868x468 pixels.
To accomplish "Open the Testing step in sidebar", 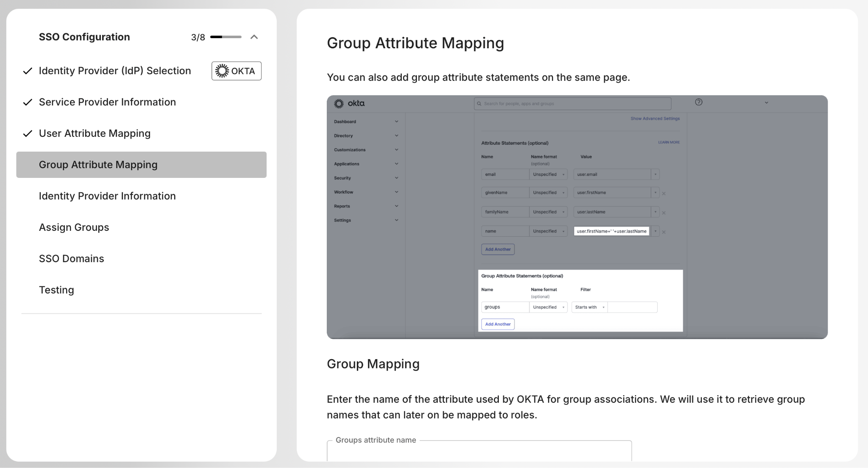I will click(x=56, y=290).
